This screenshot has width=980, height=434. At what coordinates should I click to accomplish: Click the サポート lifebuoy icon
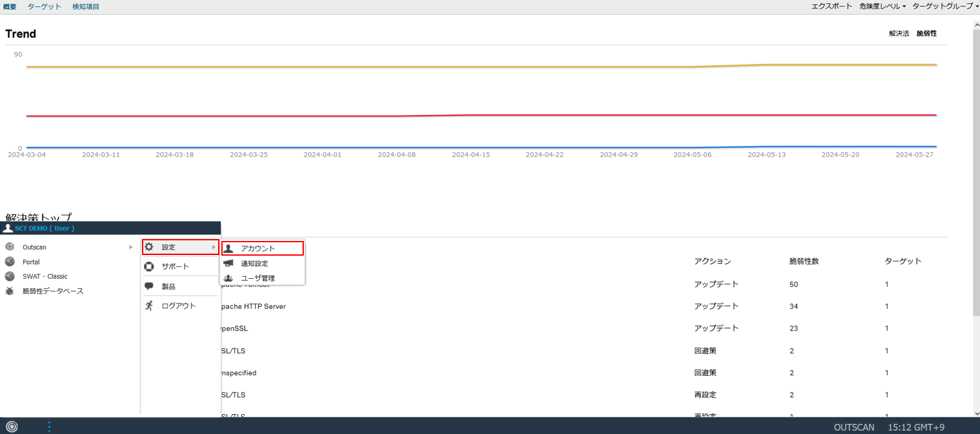[149, 267]
